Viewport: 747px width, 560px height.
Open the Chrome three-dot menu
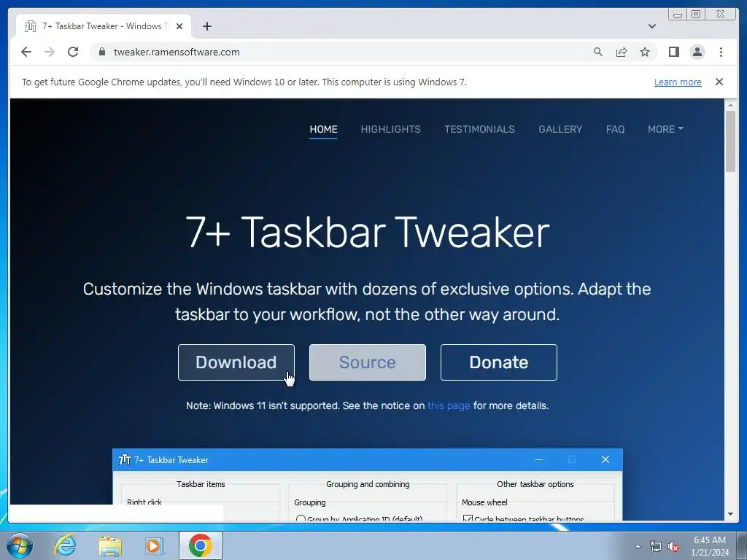721,52
